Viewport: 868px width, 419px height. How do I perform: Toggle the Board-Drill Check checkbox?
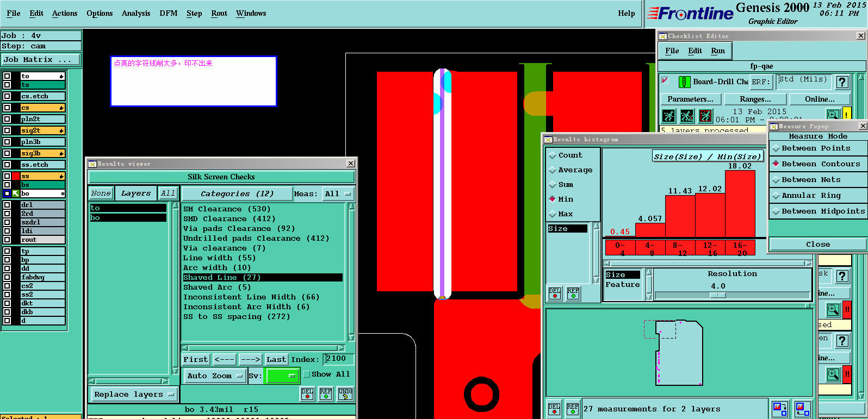click(x=665, y=80)
